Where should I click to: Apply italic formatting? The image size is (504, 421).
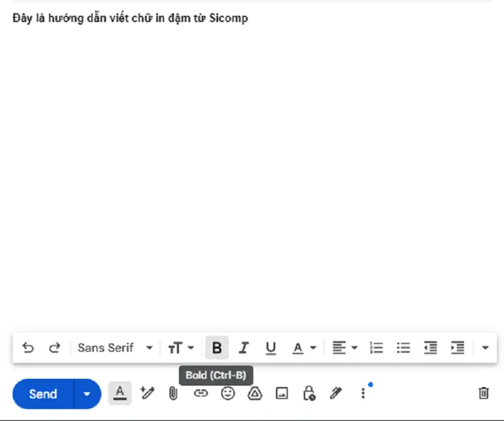click(243, 347)
